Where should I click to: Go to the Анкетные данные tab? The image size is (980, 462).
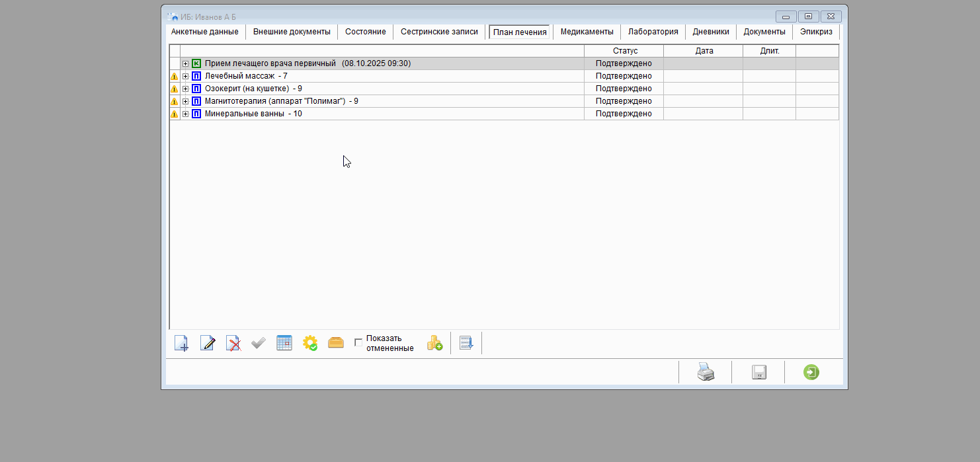(205, 32)
